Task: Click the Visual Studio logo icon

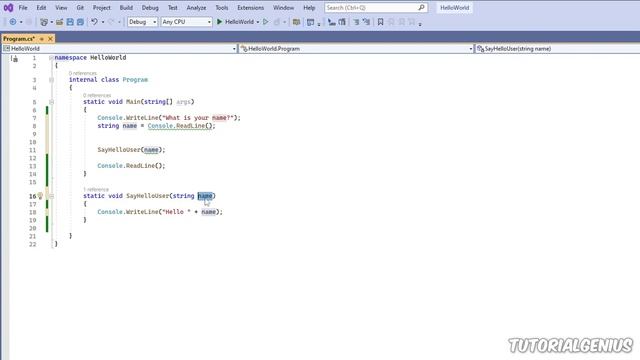Action: [x=8, y=8]
